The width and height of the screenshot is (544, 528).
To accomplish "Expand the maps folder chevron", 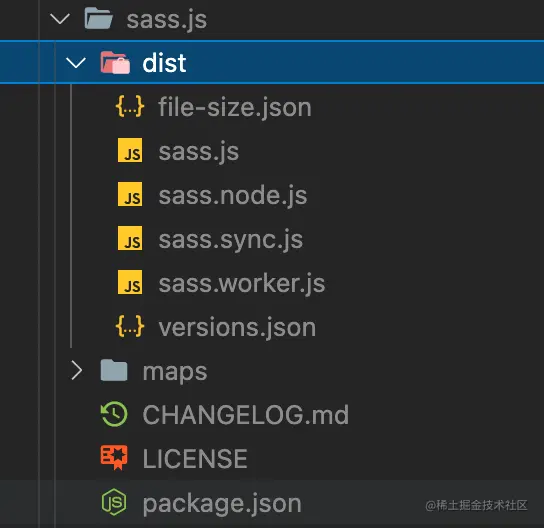I will (77, 370).
